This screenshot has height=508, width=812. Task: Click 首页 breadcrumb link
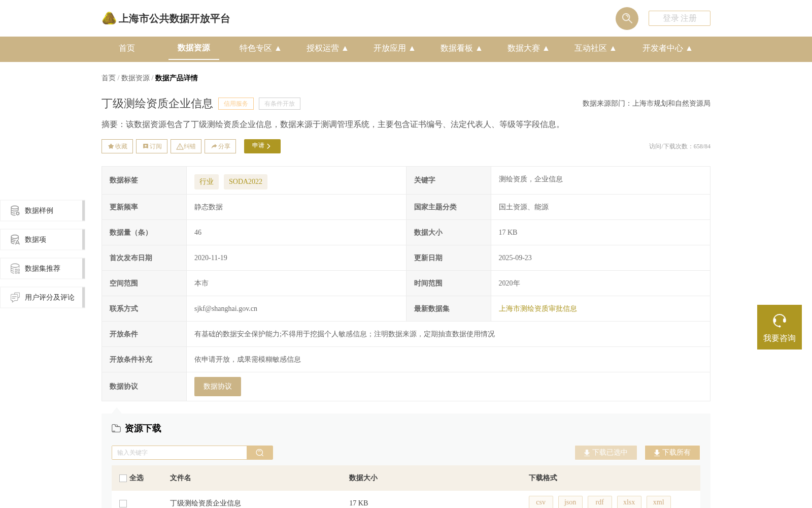click(109, 78)
